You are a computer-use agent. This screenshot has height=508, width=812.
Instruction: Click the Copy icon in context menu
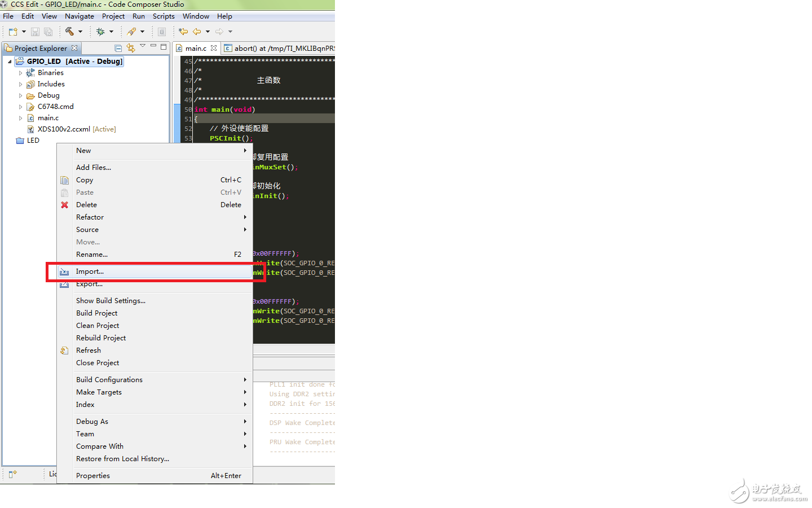click(65, 180)
